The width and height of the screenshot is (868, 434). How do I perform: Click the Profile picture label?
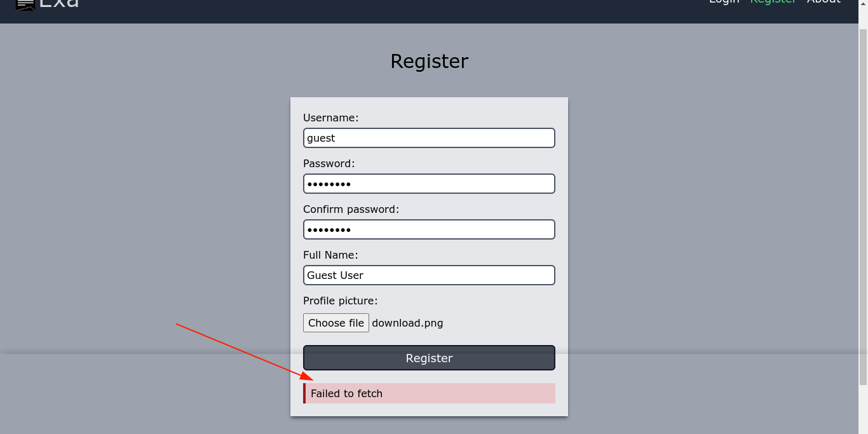click(x=340, y=301)
